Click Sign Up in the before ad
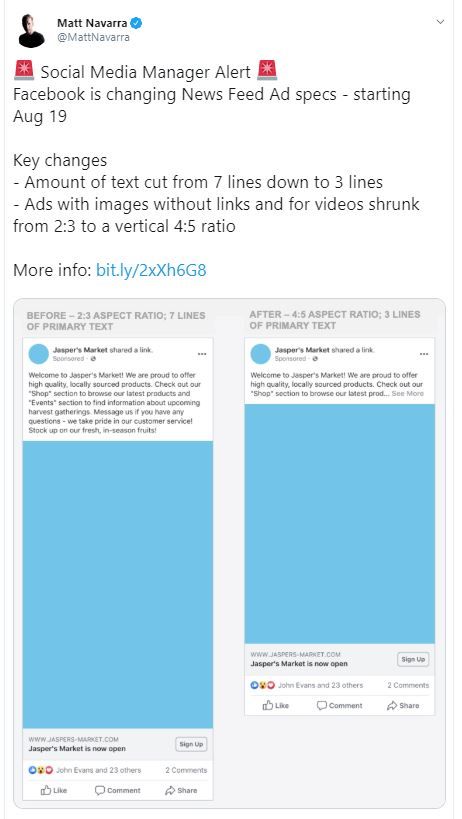 point(191,744)
